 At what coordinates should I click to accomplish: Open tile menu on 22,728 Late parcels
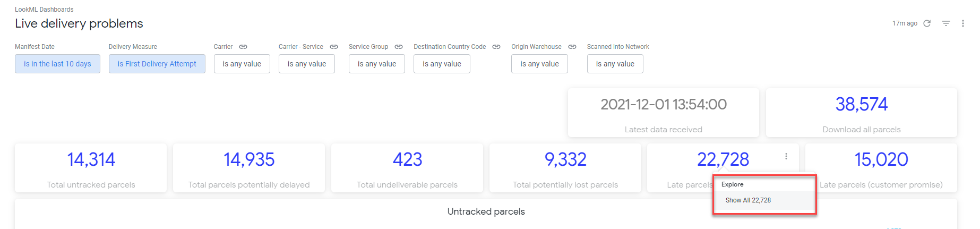(786, 156)
